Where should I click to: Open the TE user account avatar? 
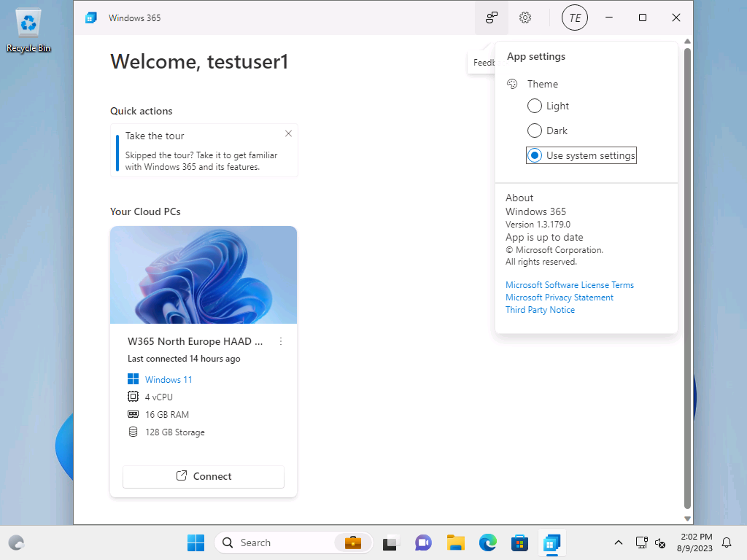575,17
